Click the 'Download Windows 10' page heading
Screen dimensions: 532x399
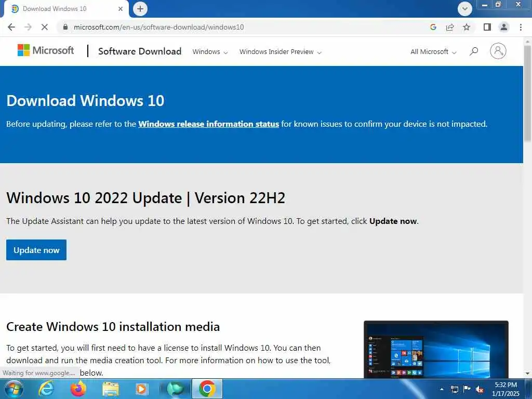point(85,101)
